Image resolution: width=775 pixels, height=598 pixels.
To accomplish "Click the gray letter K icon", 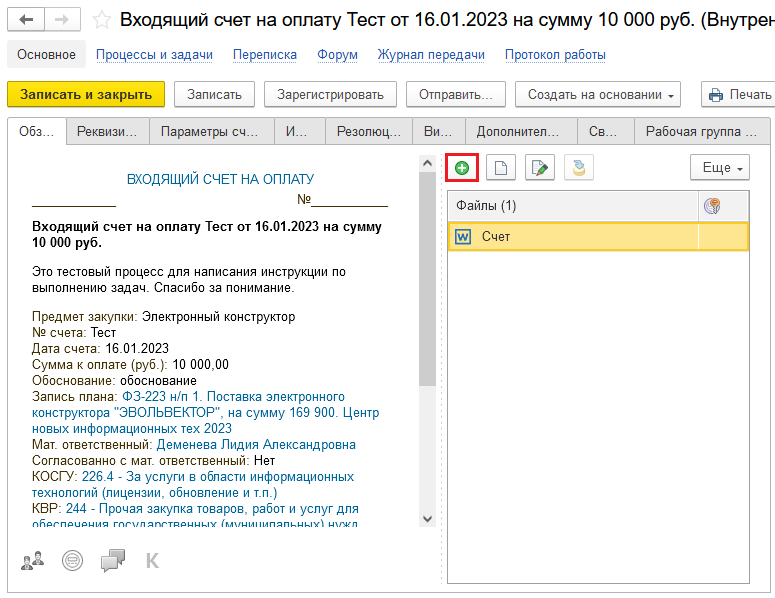I will [152, 560].
